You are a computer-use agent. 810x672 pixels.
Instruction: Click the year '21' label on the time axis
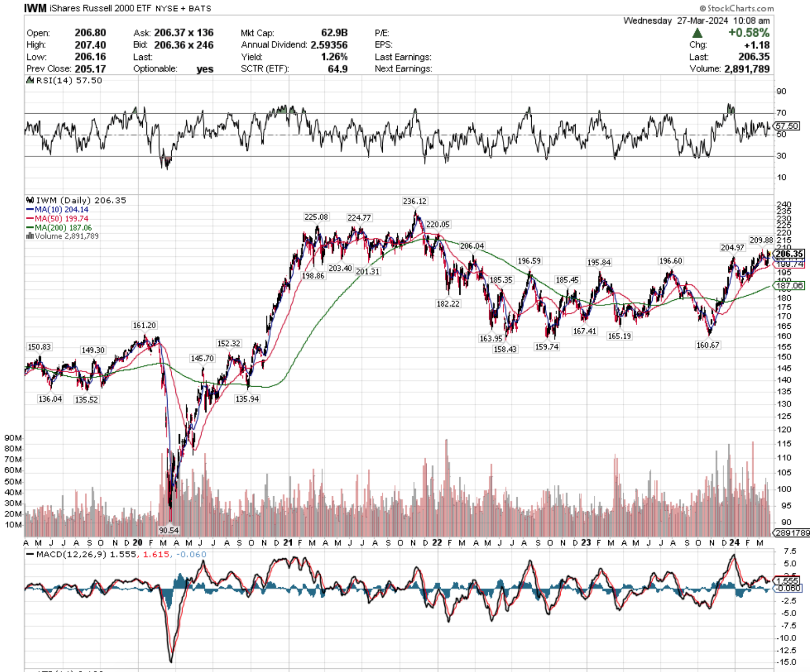click(288, 542)
